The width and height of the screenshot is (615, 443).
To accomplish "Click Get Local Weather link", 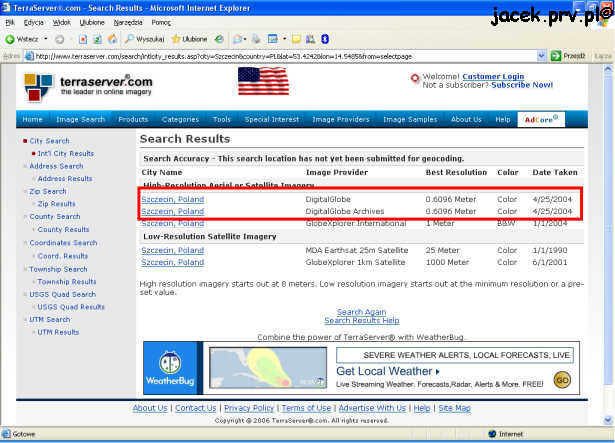I will [388, 371].
